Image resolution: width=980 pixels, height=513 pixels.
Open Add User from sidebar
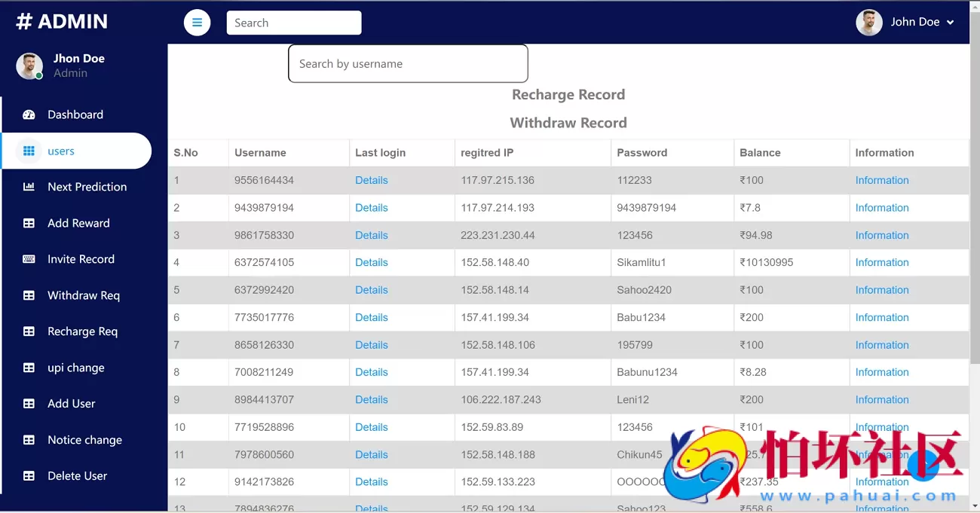tap(71, 404)
